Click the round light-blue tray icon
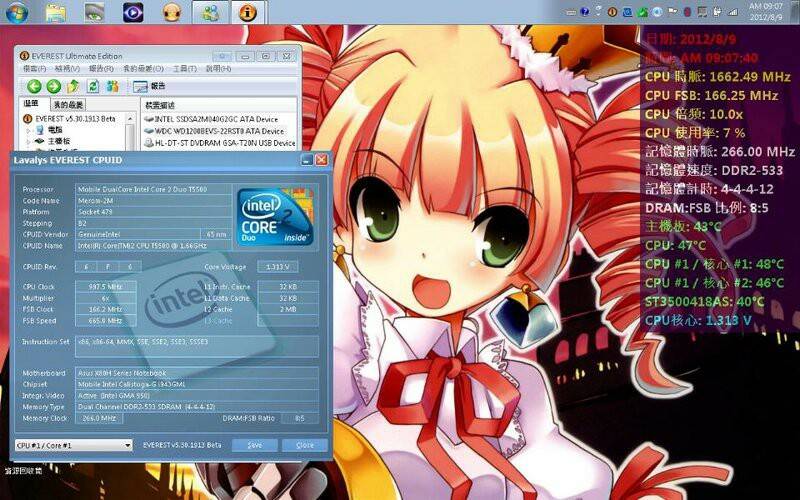 [x=658, y=11]
